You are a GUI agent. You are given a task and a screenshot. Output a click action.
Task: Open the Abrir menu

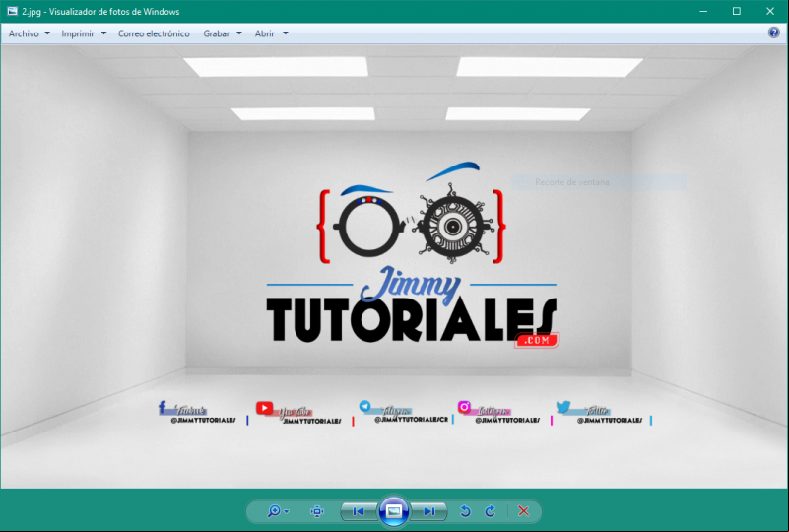tap(265, 33)
